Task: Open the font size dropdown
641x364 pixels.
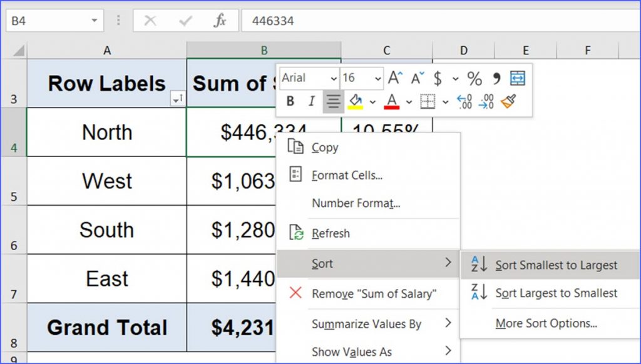Action: pyautogui.click(x=377, y=78)
